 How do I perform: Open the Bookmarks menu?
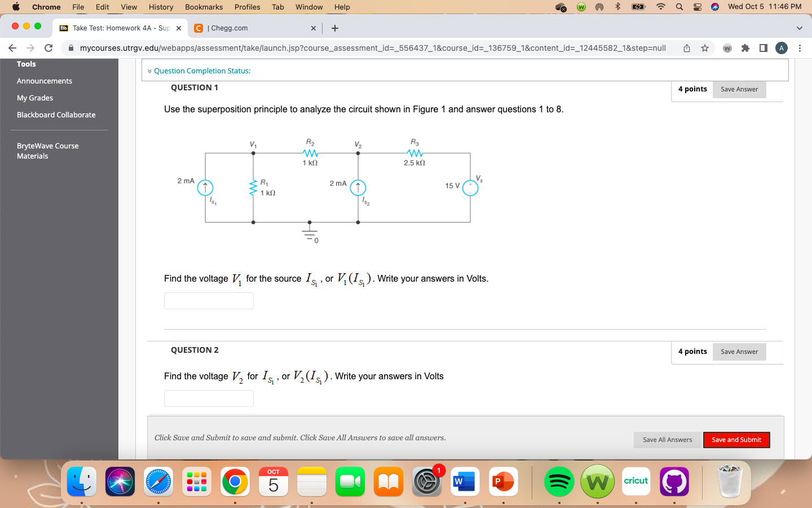click(x=204, y=7)
